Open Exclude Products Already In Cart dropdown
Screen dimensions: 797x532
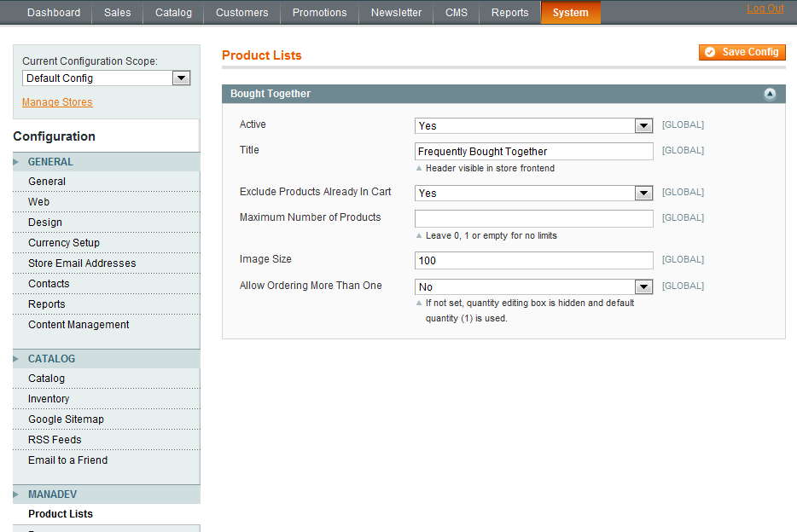[x=533, y=193]
